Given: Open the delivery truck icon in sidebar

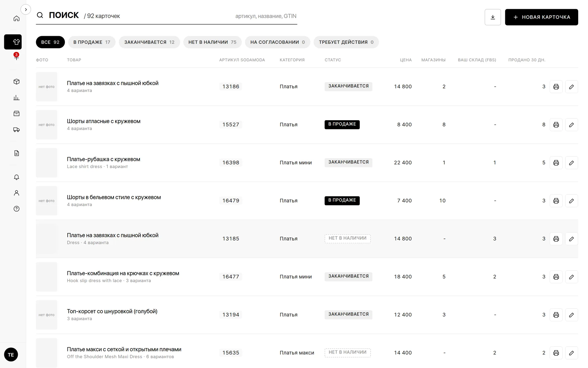Looking at the screenshot, I should coord(17,129).
